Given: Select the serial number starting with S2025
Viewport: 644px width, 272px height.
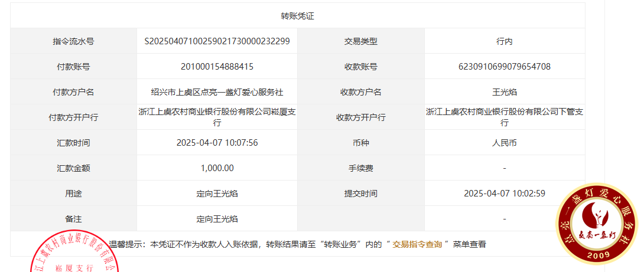Looking at the screenshot, I should (217, 41).
